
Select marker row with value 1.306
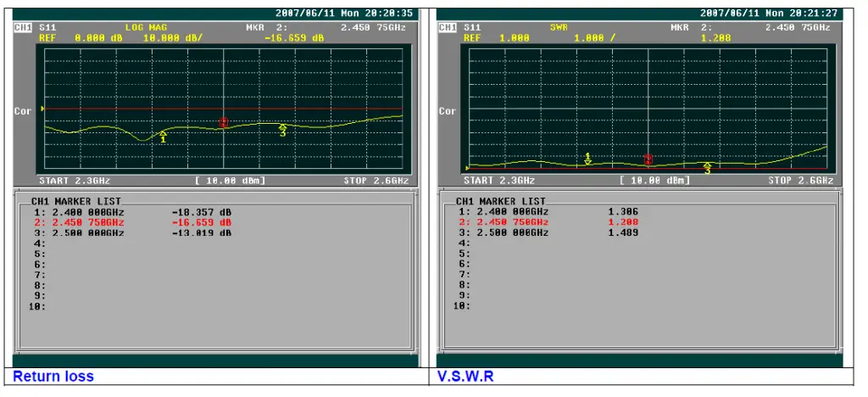tap(548, 212)
